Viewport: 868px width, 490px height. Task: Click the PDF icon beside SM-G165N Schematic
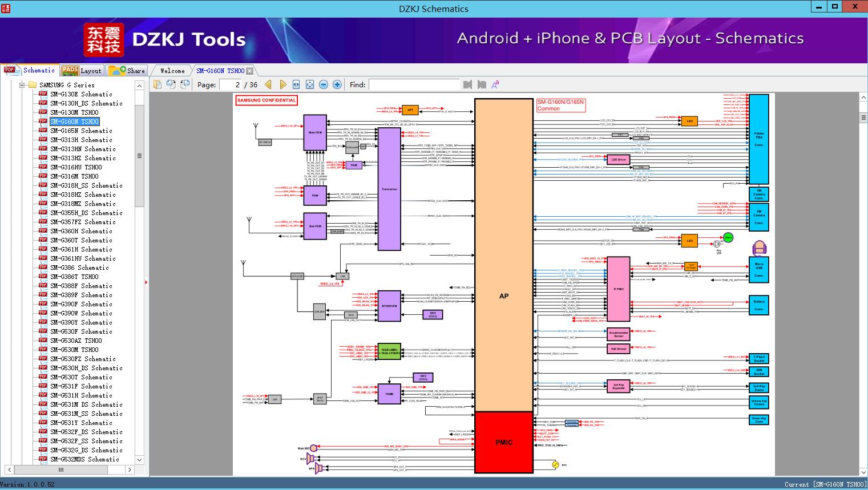pyautogui.click(x=43, y=131)
